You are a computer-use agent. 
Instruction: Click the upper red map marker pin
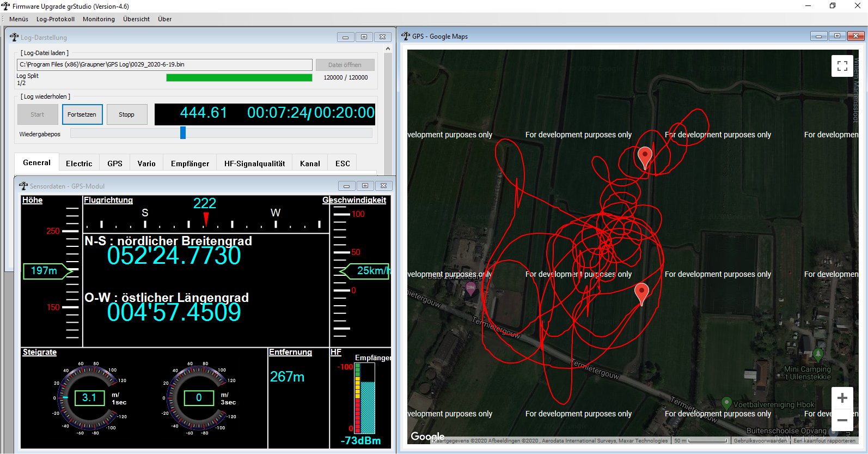pos(645,158)
